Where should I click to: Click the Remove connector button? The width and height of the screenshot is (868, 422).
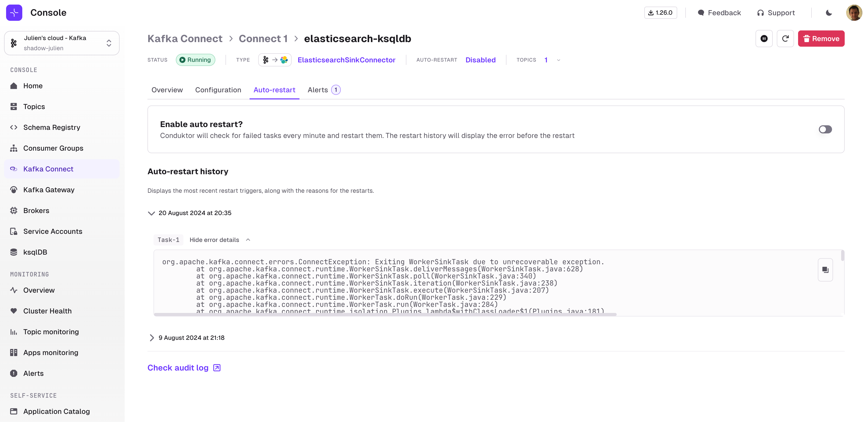[x=821, y=38]
